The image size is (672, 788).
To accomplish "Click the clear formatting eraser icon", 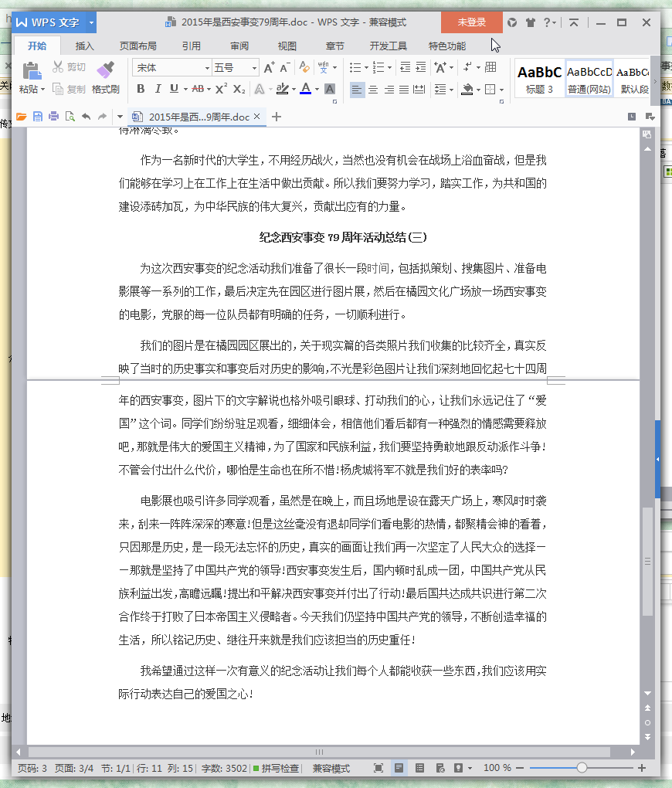I will (x=304, y=67).
